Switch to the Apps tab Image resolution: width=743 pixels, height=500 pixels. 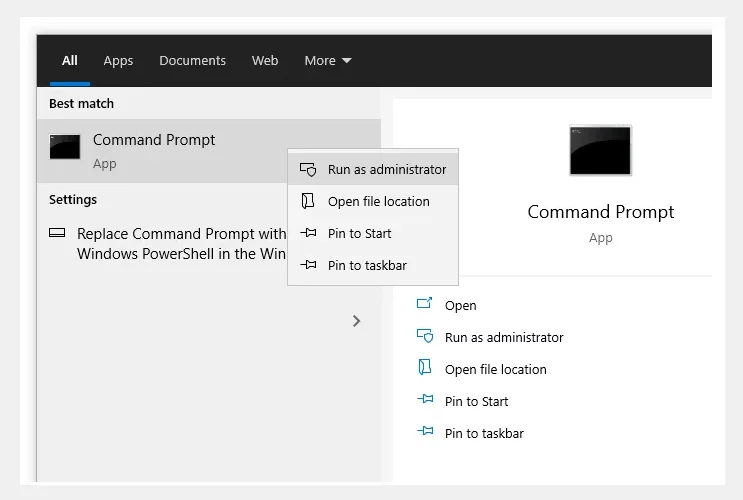[x=118, y=61]
